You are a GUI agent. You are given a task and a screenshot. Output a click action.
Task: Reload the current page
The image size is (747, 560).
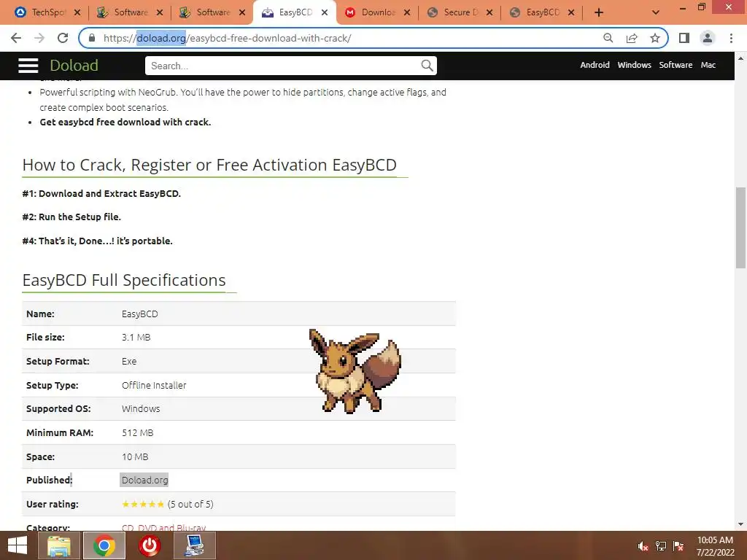tap(63, 38)
